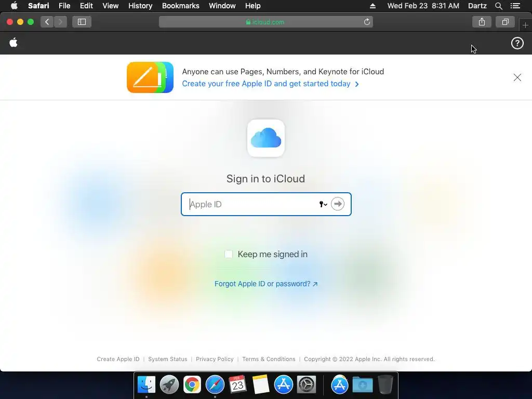Image resolution: width=532 pixels, height=399 pixels.
Task: Open the Trash in the Dock
Action: [385, 384]
